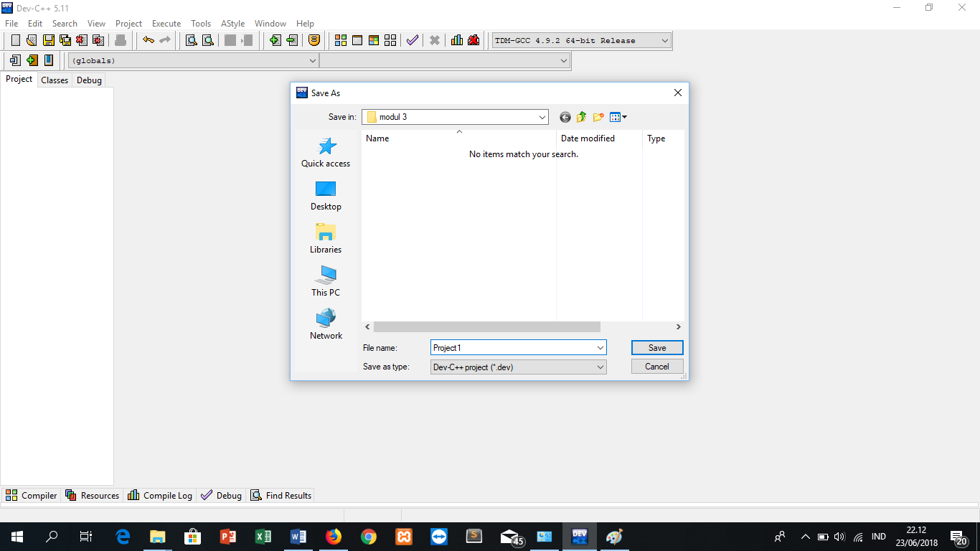Open the Action Center notification icon
The image size is (980, 551).
click(958, 537)
